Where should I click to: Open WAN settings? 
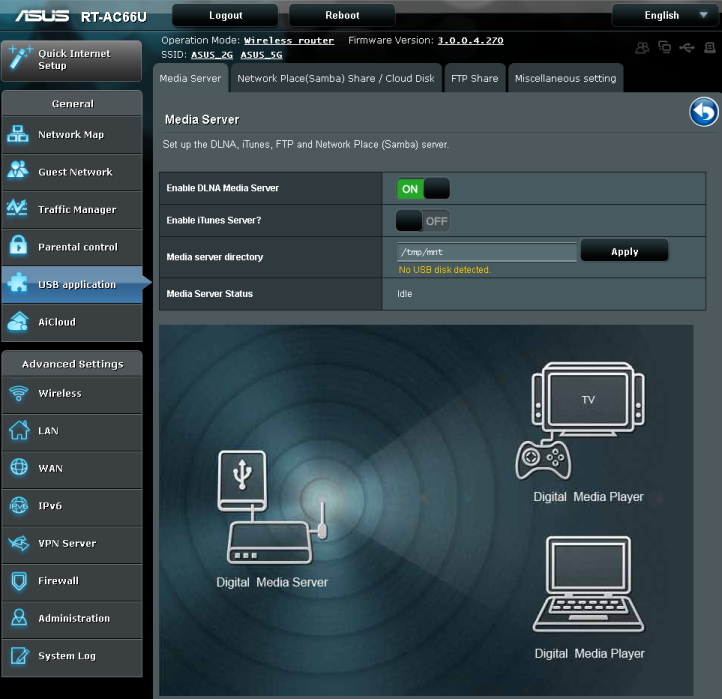72,469
